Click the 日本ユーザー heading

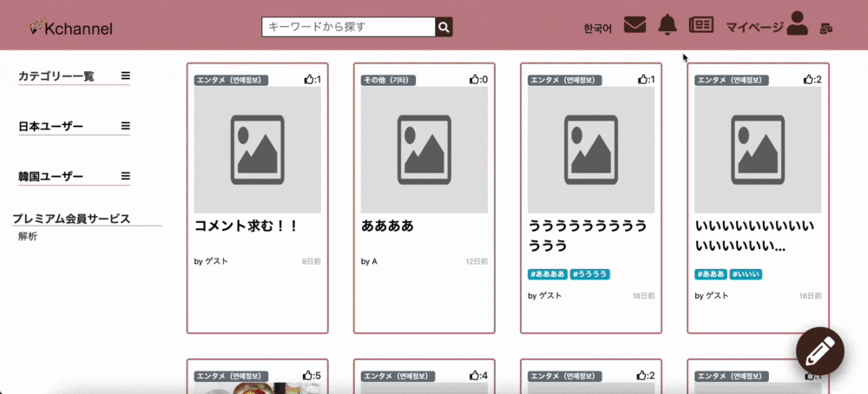click(51, 127)
